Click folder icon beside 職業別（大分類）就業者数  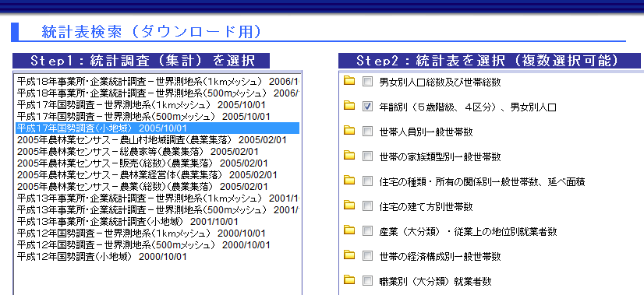pyautogui.click(x=349, y=280)
